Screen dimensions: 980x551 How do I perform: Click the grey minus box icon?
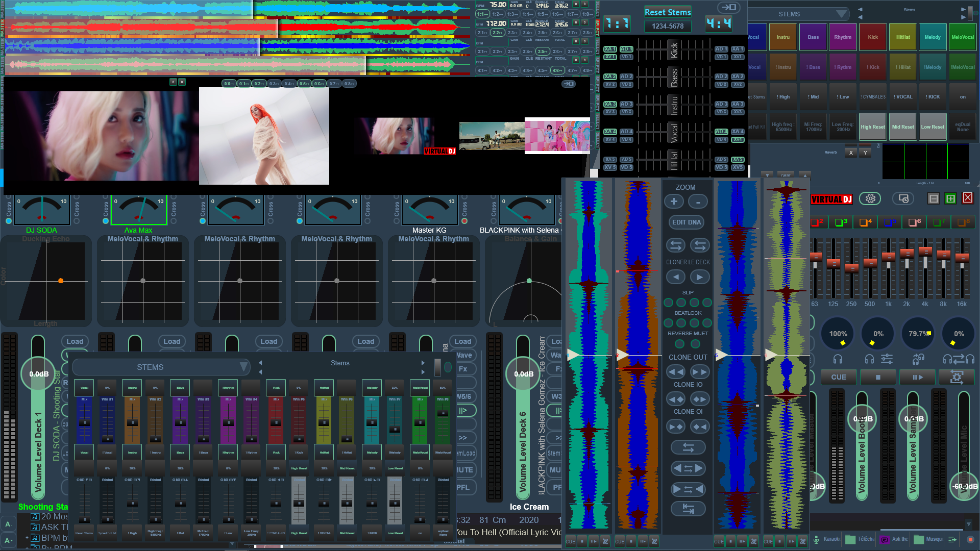coord(934,198)
